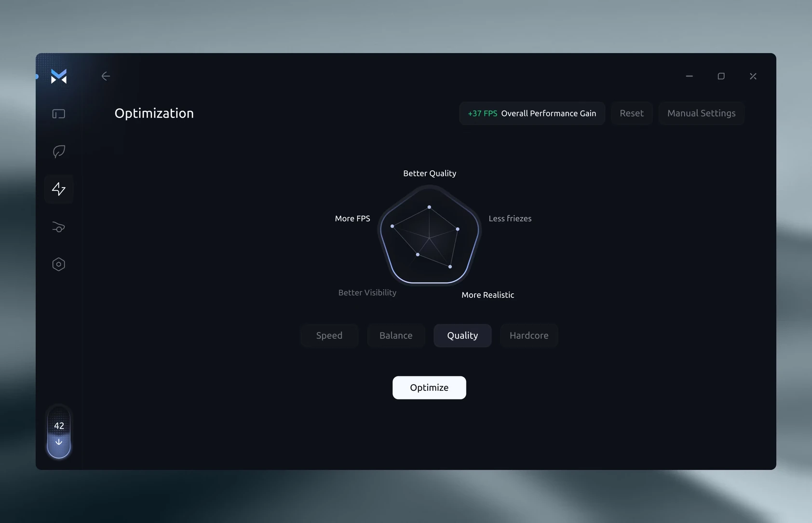Open the dashboard panel icon in sidebar
Image resolution: width=812 pixels, height=523 pixels.
[59, 114]
